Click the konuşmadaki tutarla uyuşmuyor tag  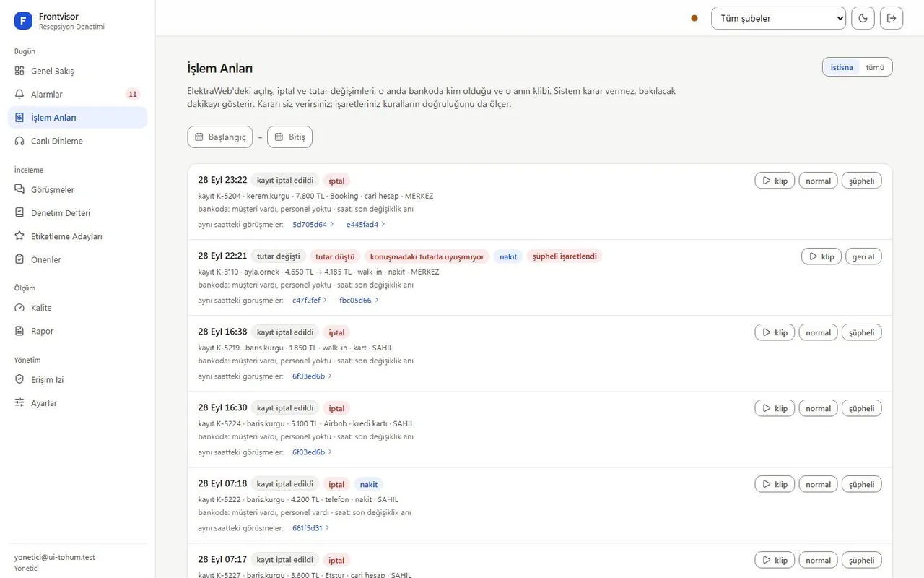pos(427,256)
